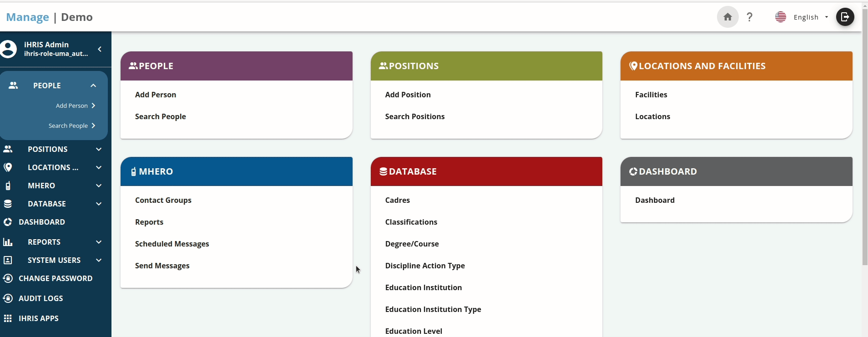Click the Database card header icon
Viewport: 868px width, 337px height.
384,171
